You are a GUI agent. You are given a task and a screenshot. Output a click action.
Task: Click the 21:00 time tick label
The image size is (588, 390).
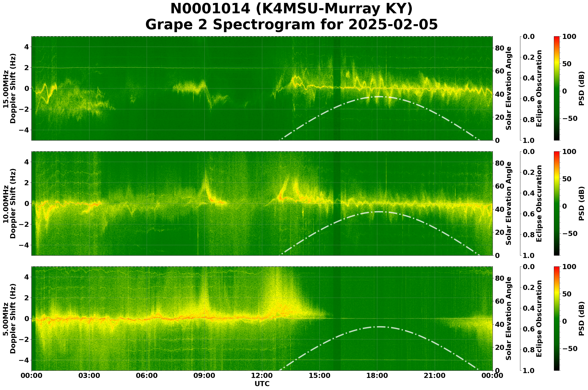[435, 375]
